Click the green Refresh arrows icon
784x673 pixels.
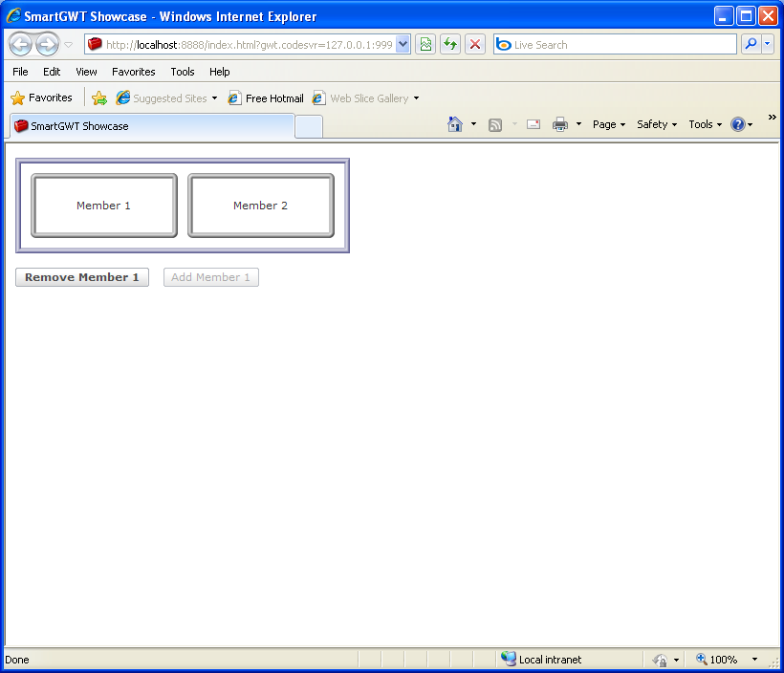coord(450,45)
